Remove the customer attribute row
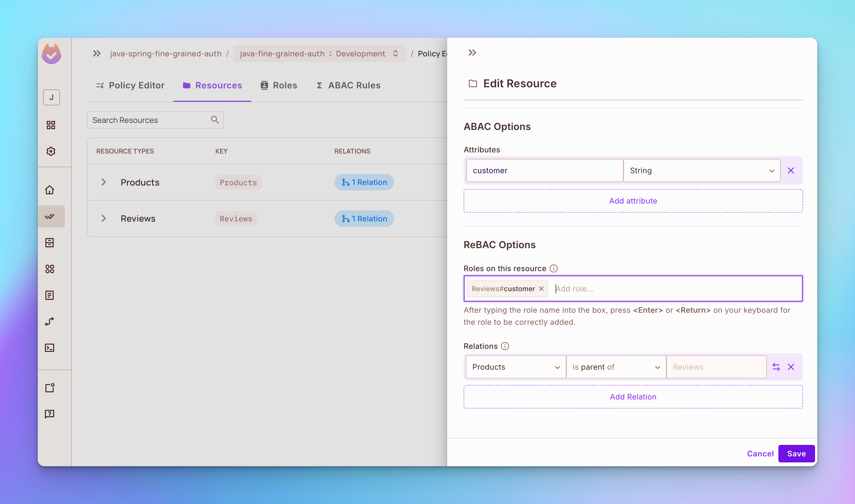The width and height of the screenshot is (855, 504). (x=791, y=170)
